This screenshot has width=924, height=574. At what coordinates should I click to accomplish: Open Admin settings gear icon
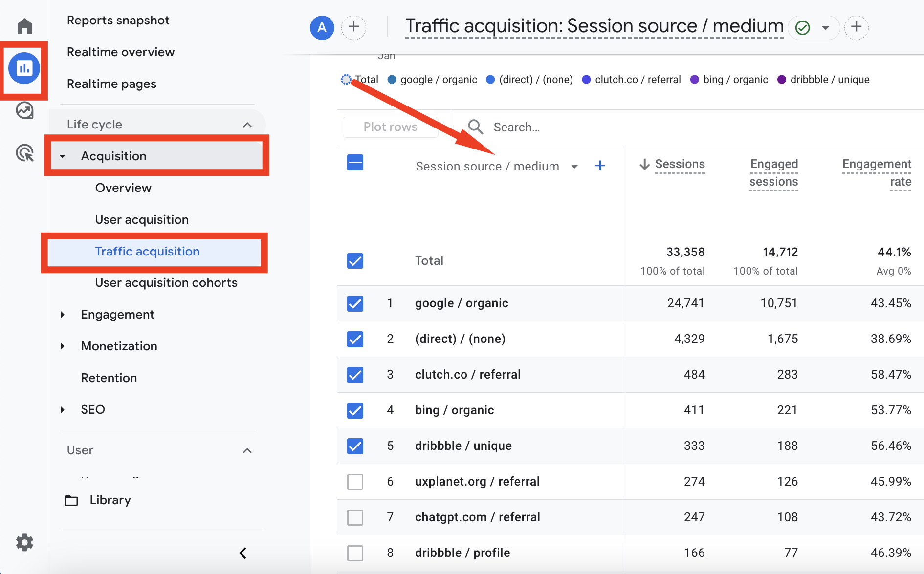coord(24,542)
